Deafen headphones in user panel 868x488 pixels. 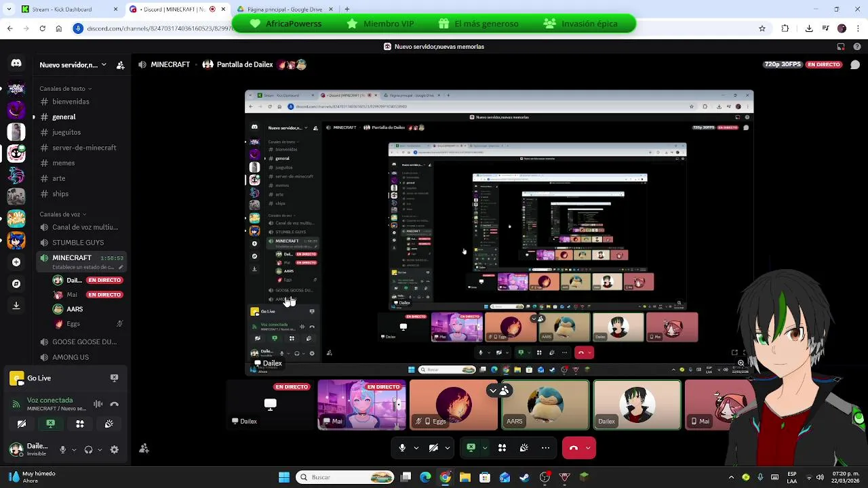point(88,449)
